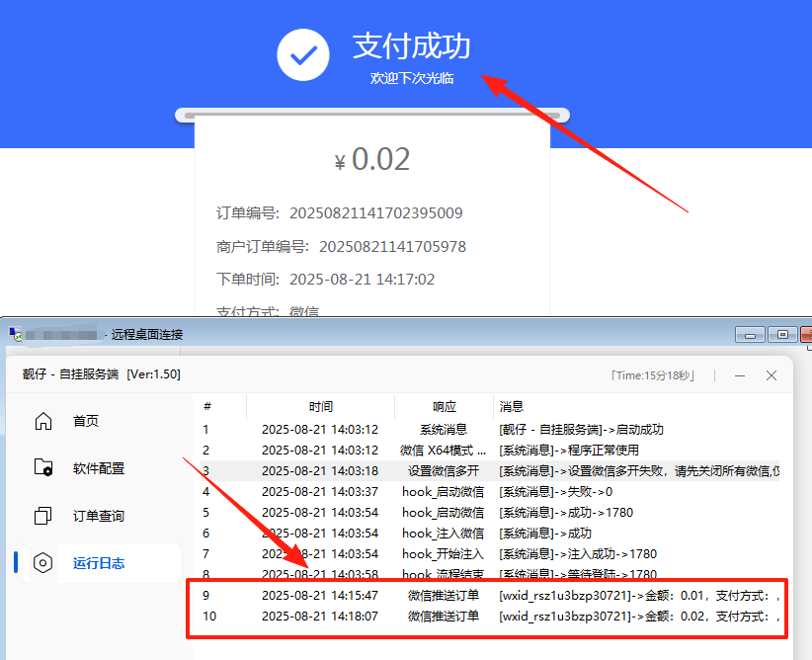Click the # column header
This screenshot has width=812, height=660.
point(207,407)
